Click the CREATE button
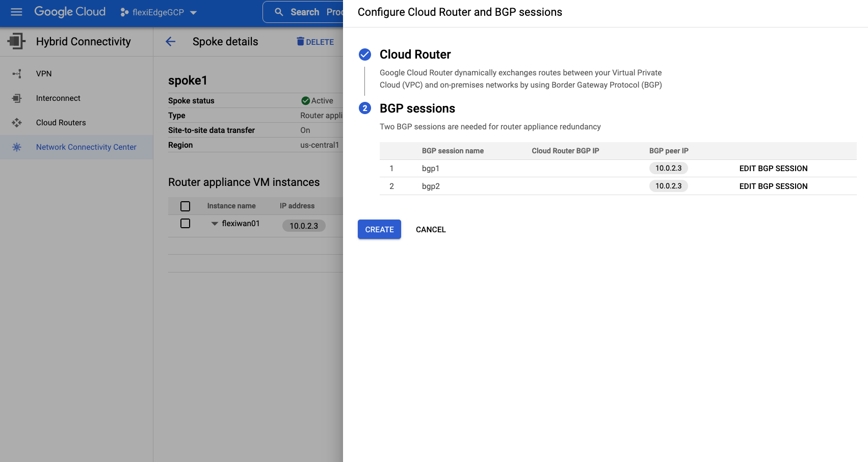The image size is (868, 462). point(379,229)
